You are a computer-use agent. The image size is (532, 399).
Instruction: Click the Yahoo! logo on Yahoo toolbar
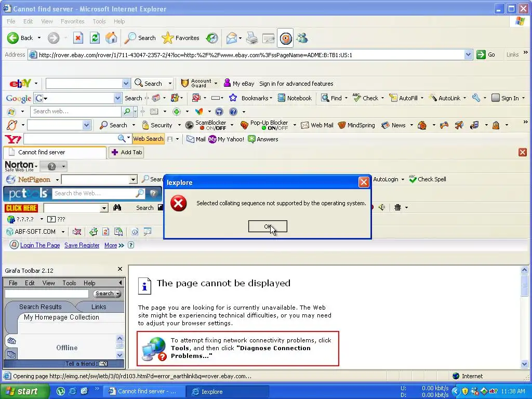(x=13, y=139)
